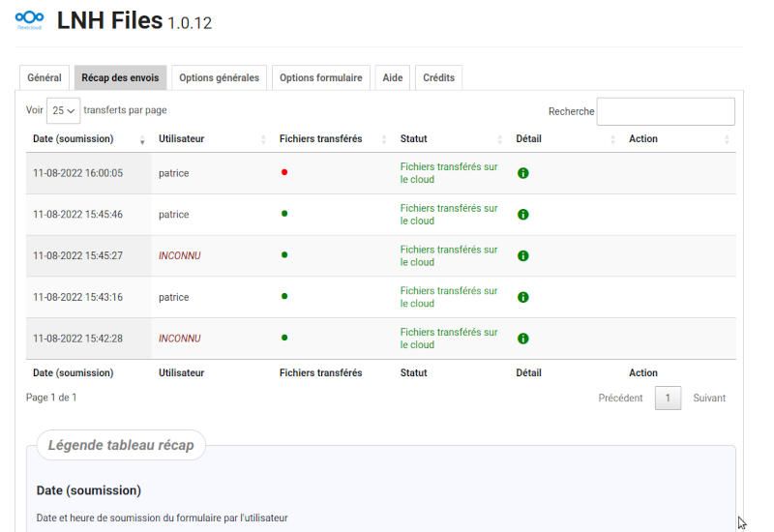Click status text in 15:42:28 row

point(449,339)
